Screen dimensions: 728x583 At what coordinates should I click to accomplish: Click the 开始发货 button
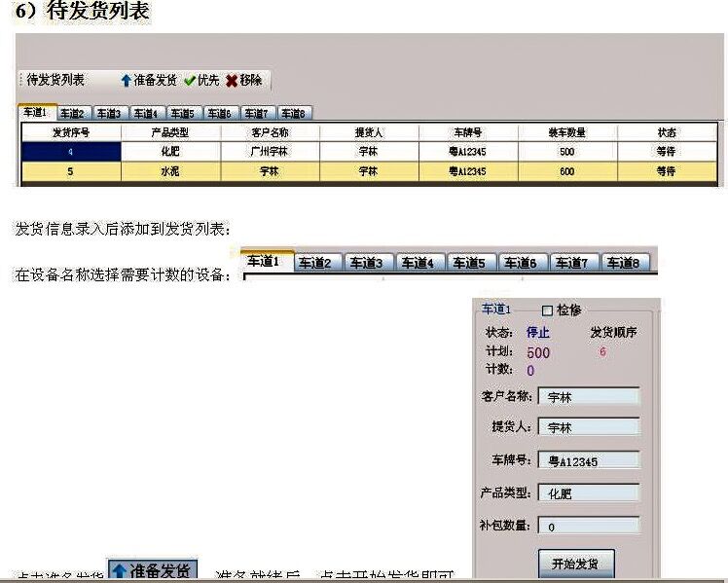tap(575, 564)
